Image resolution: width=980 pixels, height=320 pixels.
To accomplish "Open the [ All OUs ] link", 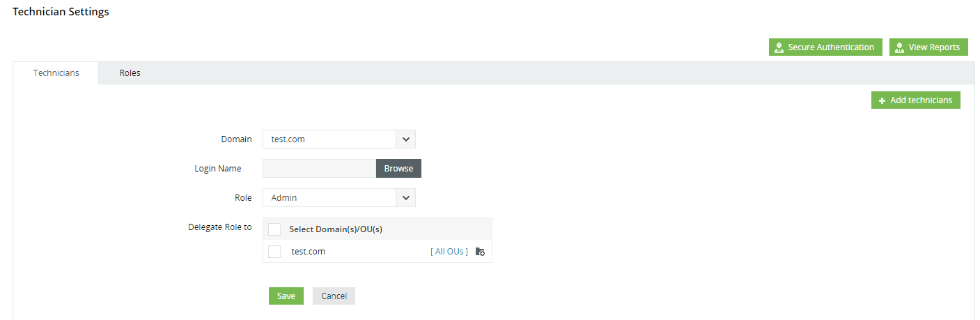I will [449, 252].
